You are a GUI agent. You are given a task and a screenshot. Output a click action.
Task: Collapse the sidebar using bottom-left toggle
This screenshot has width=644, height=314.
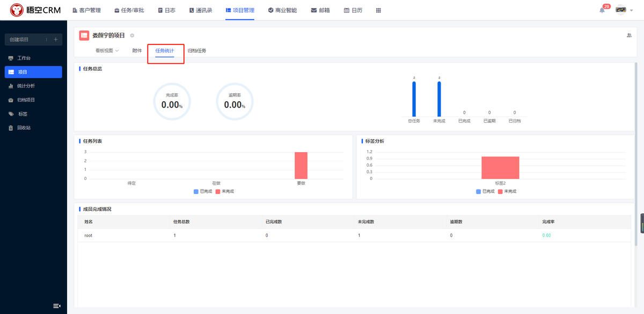(56, 305)
